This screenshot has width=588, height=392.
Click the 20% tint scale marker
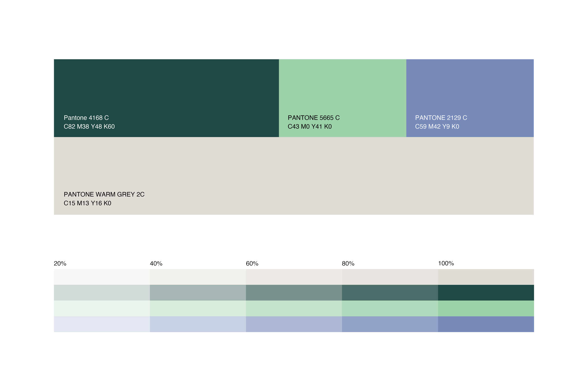coord(60,264)
